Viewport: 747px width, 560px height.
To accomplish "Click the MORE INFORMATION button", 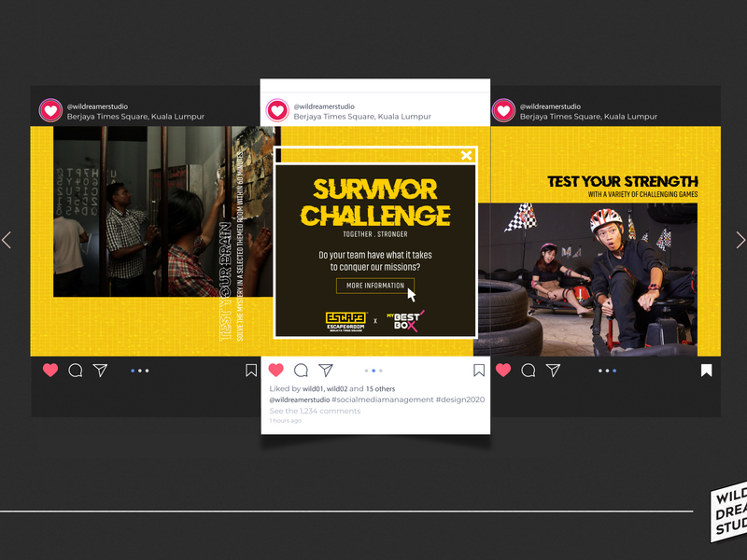I will pos(375,286).
